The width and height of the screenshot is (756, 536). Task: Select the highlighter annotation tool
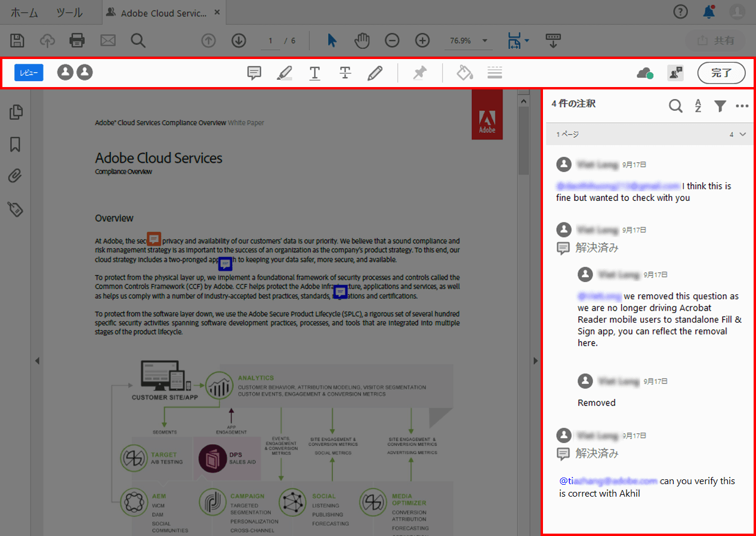tap(285, 73)
